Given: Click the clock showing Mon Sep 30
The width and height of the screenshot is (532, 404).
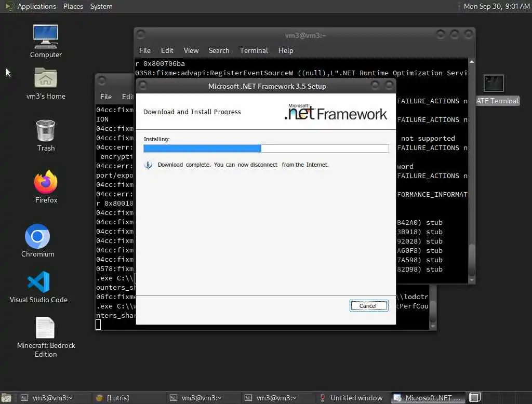Looking at the screenshot, I should [x=496, y=6].
